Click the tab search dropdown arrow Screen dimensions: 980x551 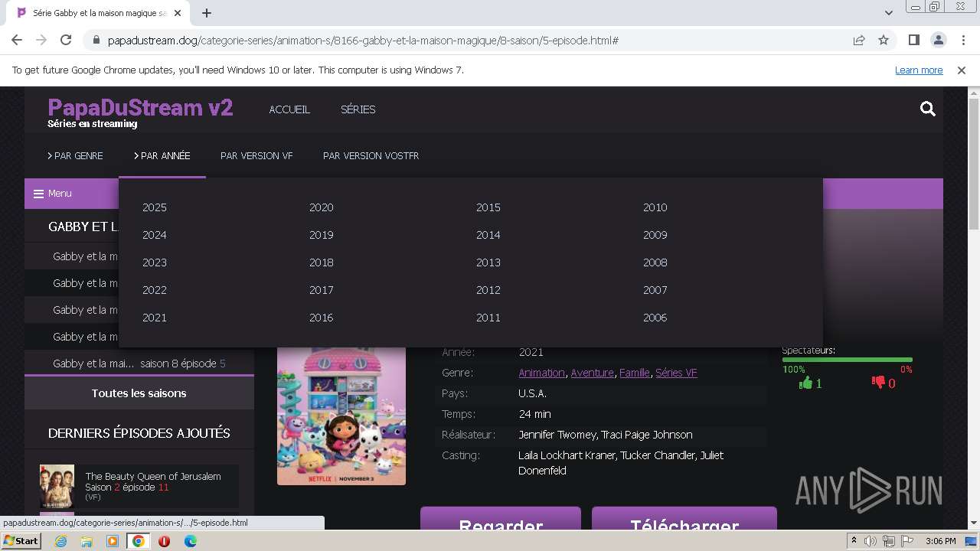tap(889, 13)
